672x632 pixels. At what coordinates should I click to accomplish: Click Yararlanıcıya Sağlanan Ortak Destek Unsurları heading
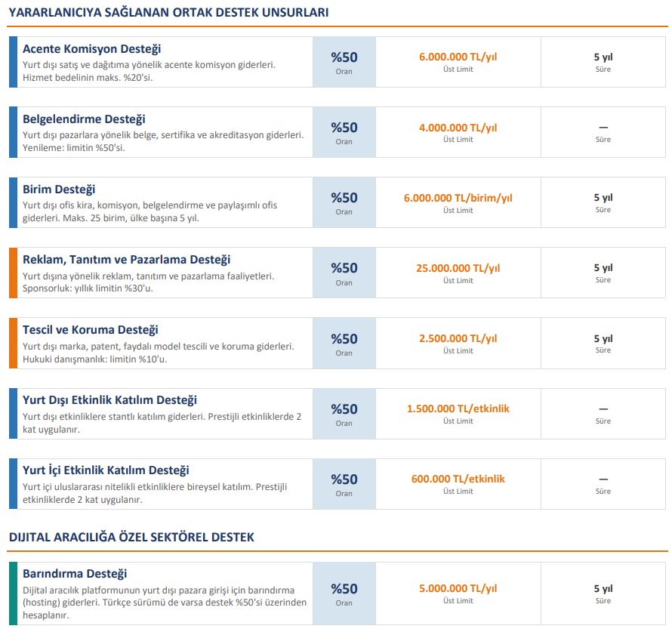[168, 12]
